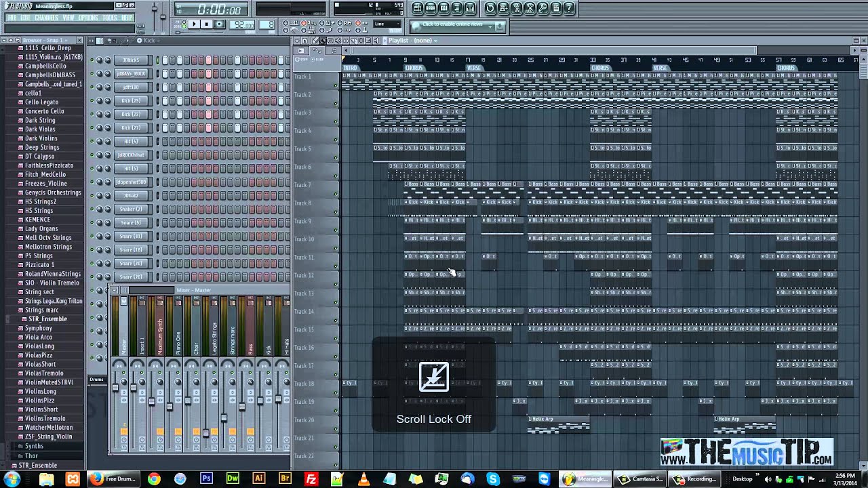Toggle first step of Snare (5) row

(x=165, y=222)
